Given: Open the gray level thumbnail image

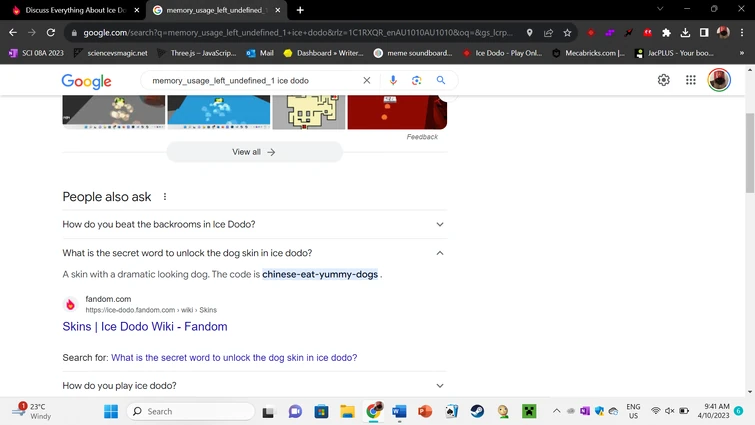Looking at the screenshot, I should click(x=114, y=112).
